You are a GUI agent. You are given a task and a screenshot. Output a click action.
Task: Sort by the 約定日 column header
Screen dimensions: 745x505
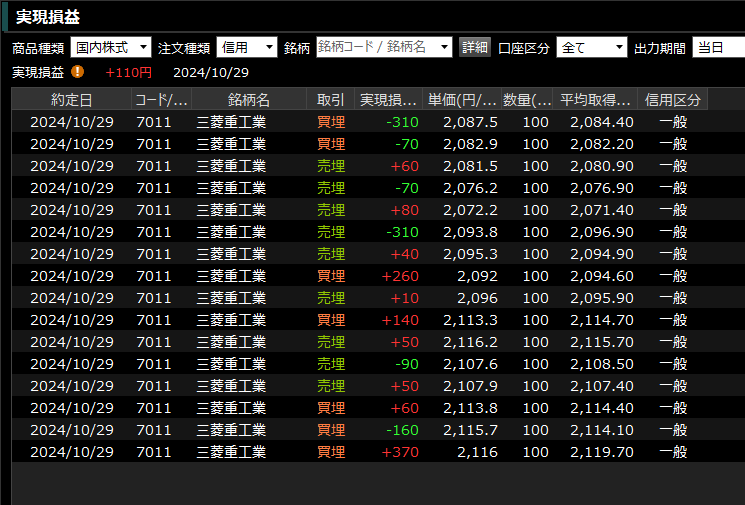click(71, 100)
